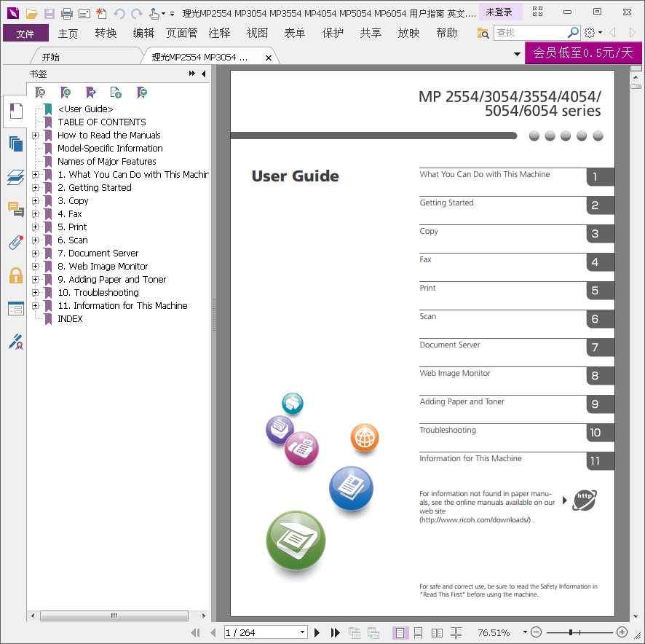This screenshot has height=644, width=645.
Task: Click the zoom slider handle
Action: pyautogui.click(x=571, y=632)
